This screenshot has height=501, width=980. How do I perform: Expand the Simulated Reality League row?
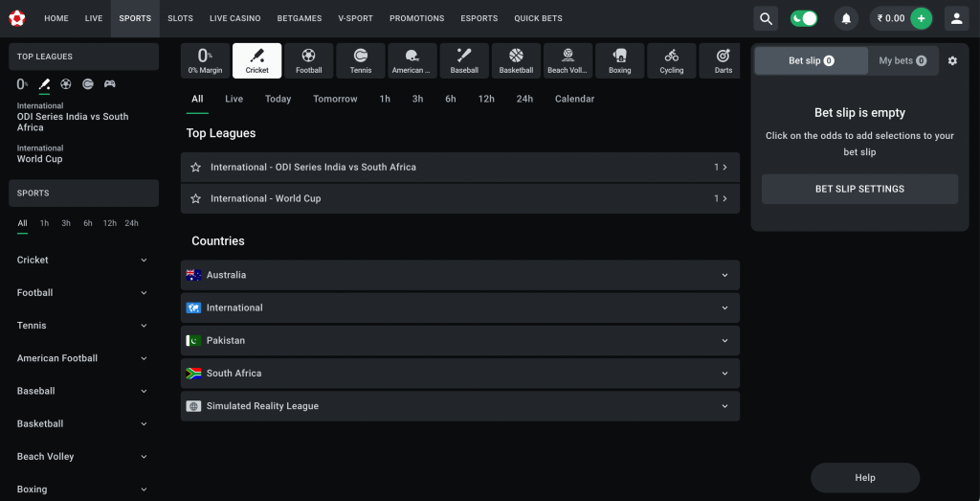click(x=460, y=406)
